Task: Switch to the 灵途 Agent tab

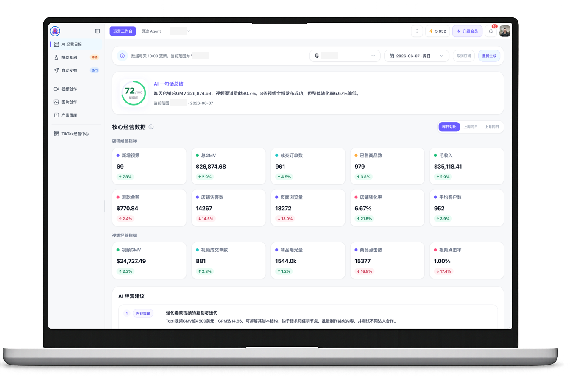Action: 151,31
